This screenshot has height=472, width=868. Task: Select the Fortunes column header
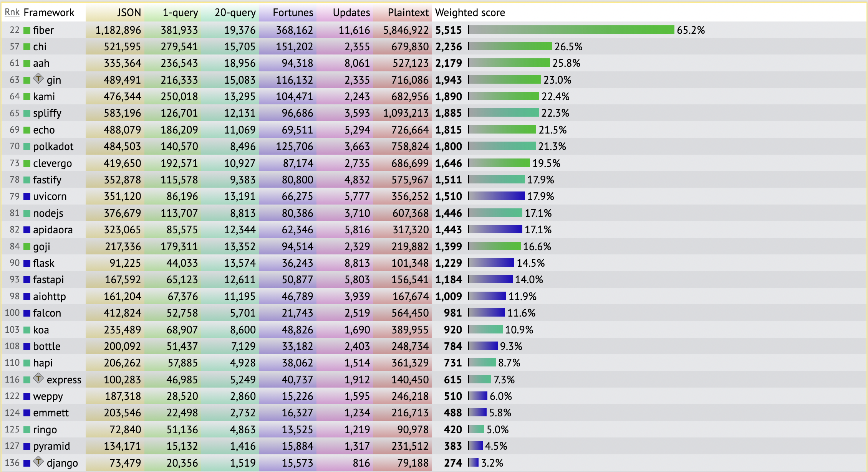[x=293, y=13]
